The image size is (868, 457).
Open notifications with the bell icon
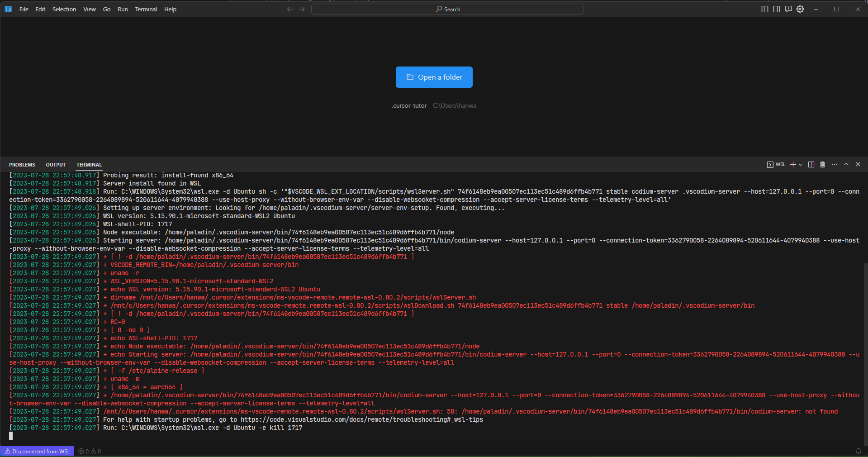pyautogui.click(x=859, y=451)
